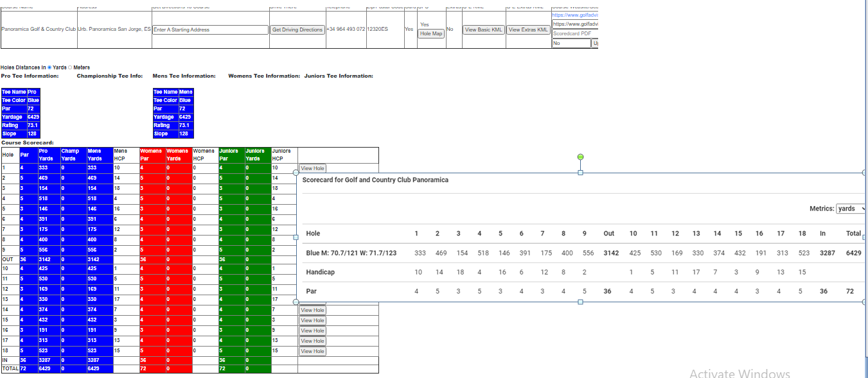Click Pro Yards value 556 for hole 9

coord(49,249)
